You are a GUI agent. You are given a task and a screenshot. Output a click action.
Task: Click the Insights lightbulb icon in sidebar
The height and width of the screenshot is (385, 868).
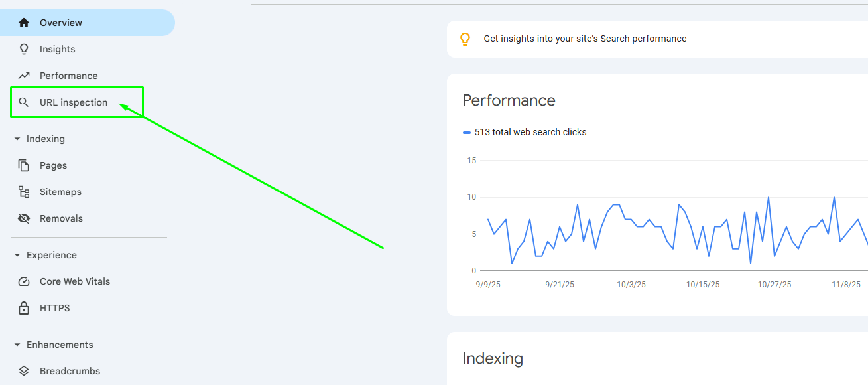click(x=24, y=49)
